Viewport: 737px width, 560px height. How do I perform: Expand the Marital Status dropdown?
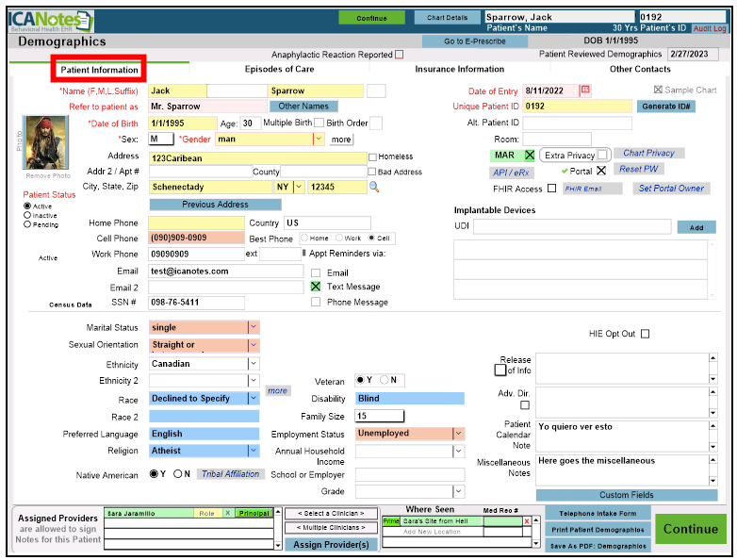253,327
